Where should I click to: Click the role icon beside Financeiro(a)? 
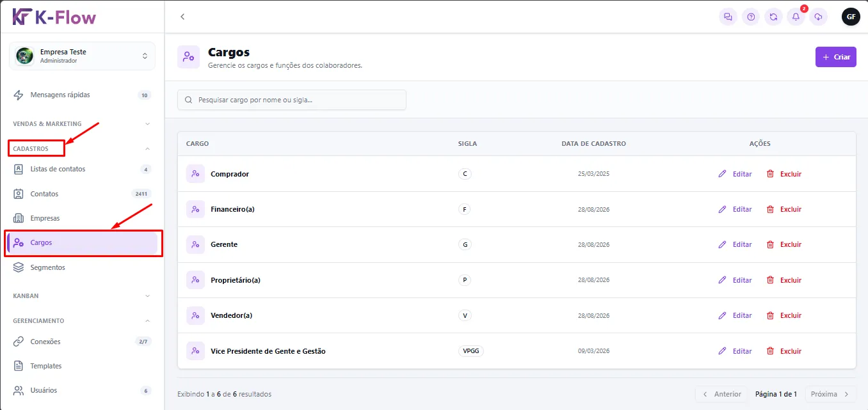(x=195, y=209)
